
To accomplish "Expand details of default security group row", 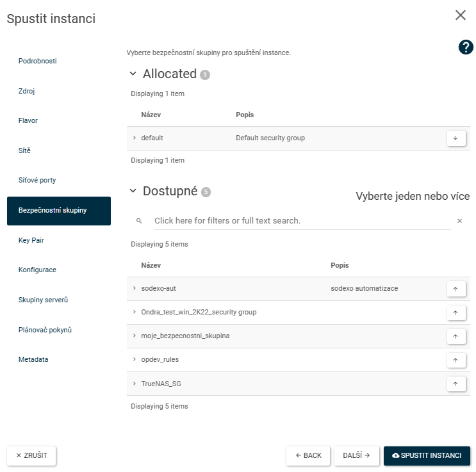I will coord(134,138).
